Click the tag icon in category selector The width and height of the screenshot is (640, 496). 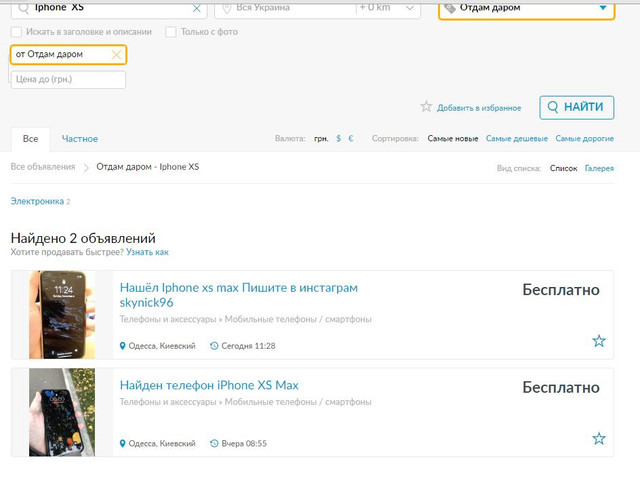(449, 8)
